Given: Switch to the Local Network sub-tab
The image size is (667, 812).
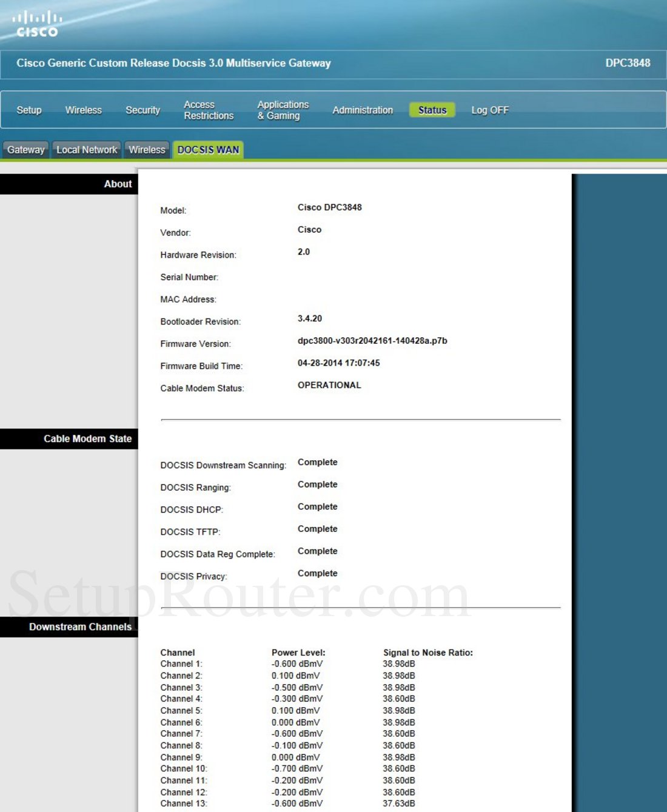Looking at the screenshot, I should coord(87,150).
